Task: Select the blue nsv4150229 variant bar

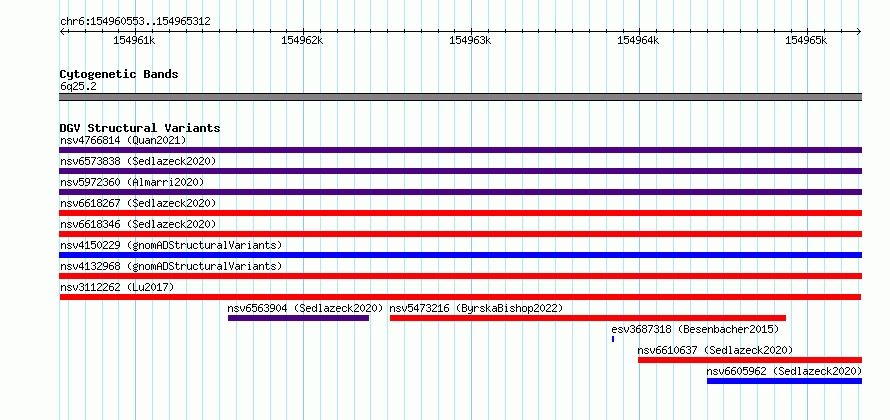Action: pyautogui.click(x=460, y=255)
